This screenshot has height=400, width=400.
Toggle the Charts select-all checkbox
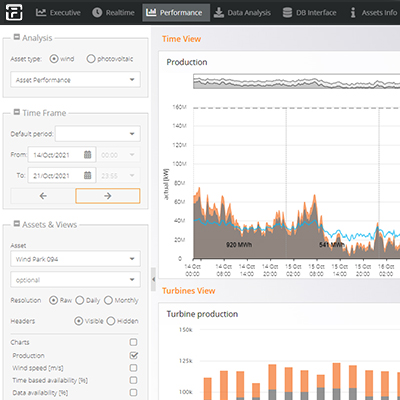pyautogui.click(x=133, y=342)
